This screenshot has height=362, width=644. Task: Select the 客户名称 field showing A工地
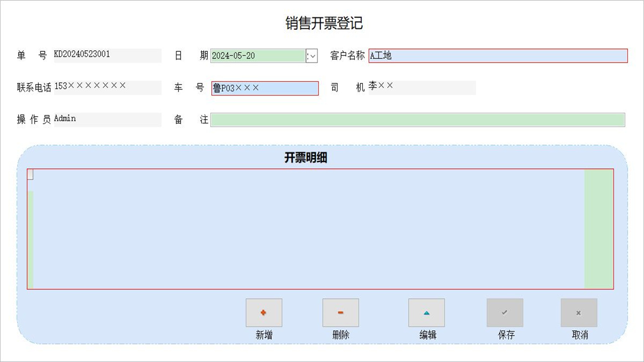[x=498, y=56]
